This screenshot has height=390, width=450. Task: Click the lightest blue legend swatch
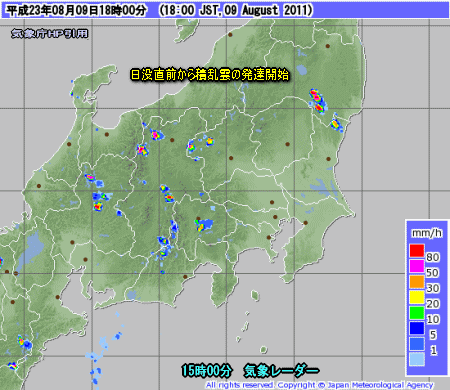[x=417, y=359]
